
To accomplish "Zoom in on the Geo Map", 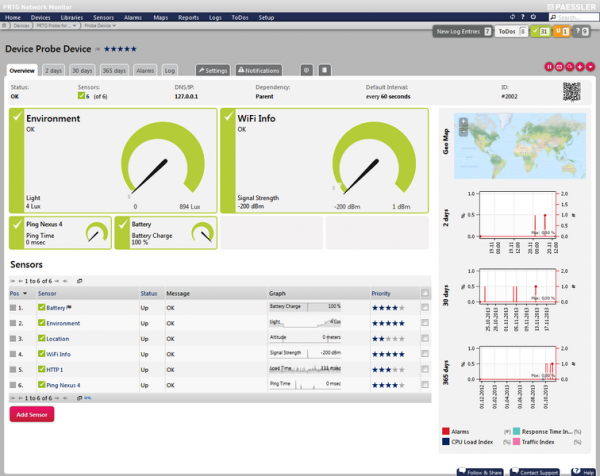I will (463, 122).
